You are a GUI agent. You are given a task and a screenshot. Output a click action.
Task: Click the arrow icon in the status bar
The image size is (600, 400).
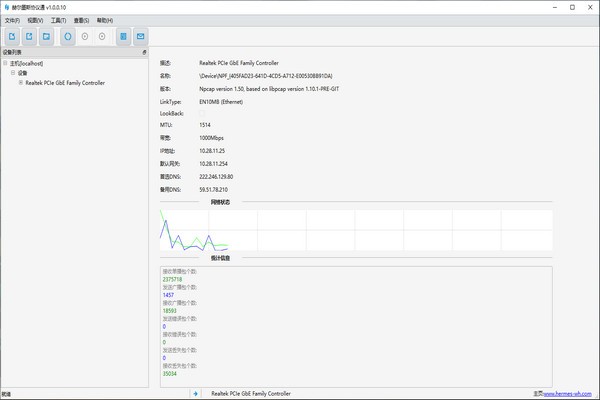point(195,394)
